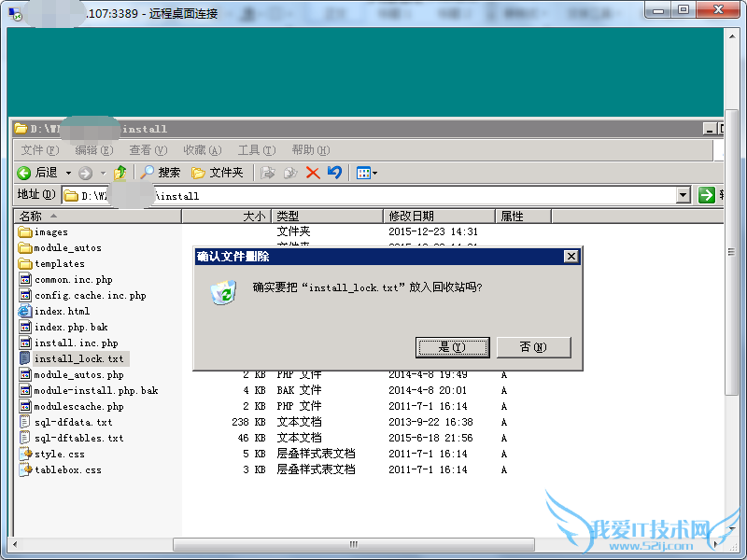The height and width of the screenshot is (560, 747).
Task: Click the Back (后退) navigation icon
Action: (22, 172)
